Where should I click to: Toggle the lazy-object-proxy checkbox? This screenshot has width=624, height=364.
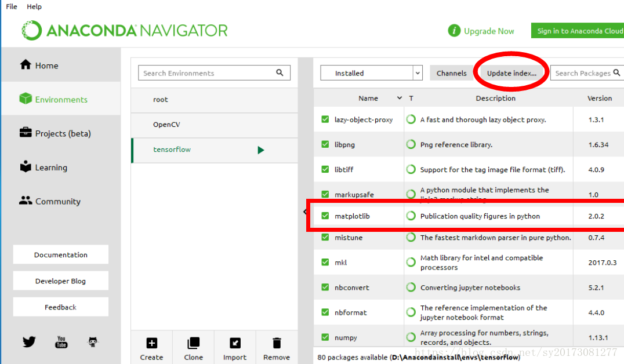pos(325,119)
